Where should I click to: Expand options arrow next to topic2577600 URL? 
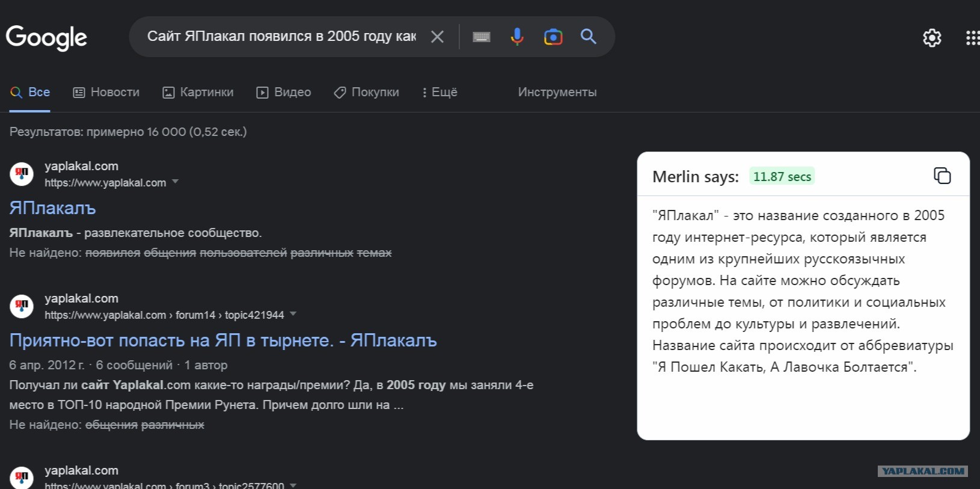click(x=293, y=485)
